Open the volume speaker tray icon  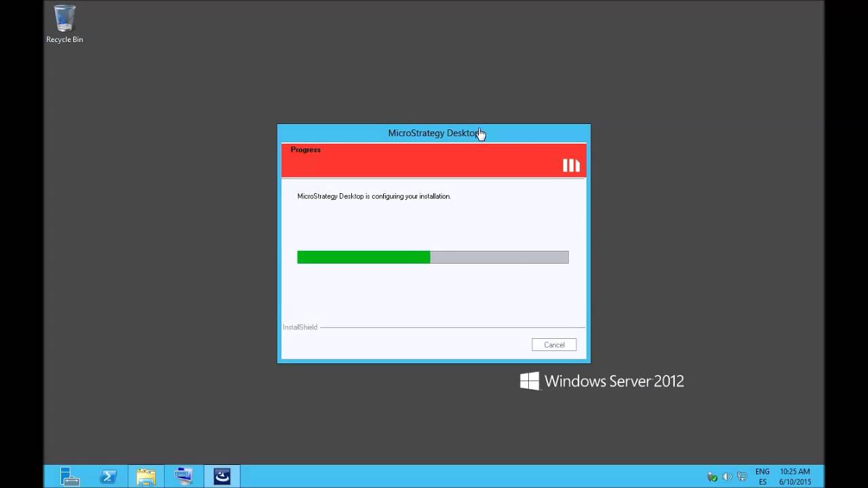pos(727,476)
